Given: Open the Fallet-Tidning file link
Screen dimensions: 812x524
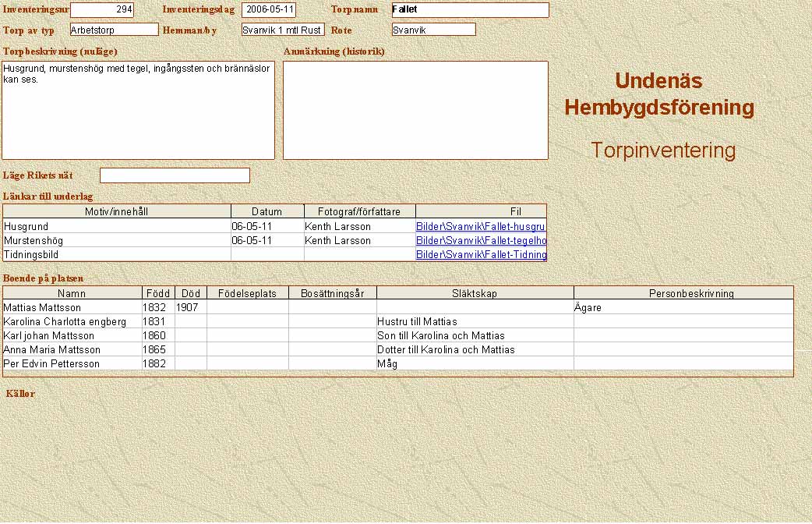Looking at the screenshot, I should 481,255.
